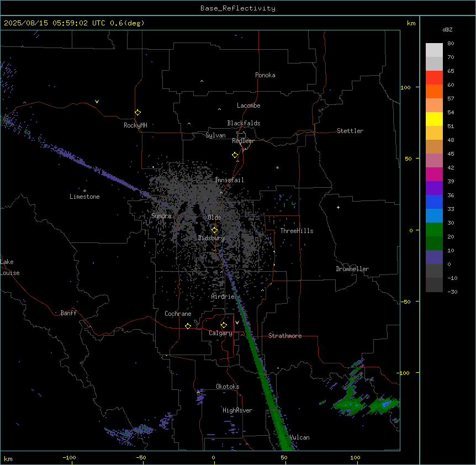This screenshot has width=476, height=465.
Task: Click the Banff label
Action: click(x=68, y=313)
